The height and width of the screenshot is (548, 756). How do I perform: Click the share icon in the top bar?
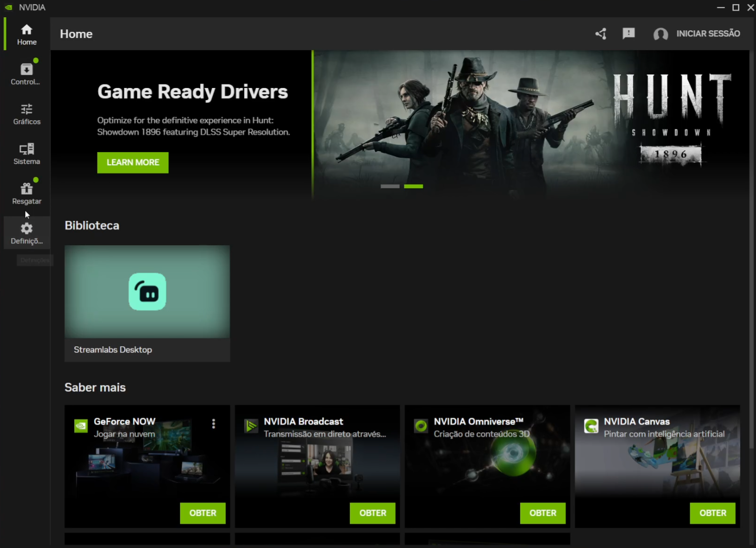pos(600,33)
